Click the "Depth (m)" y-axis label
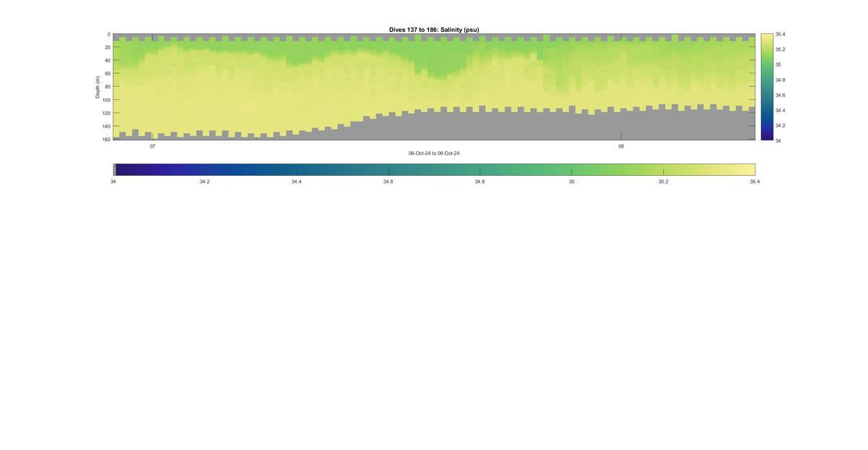868x450 pixels. [x=98, y=87]
